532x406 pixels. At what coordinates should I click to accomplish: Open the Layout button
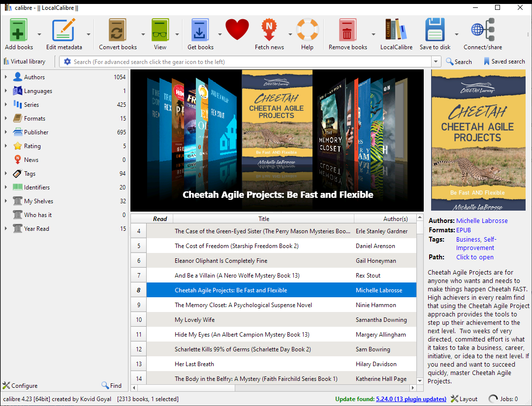pyautogui.click(x=464, y=399)
